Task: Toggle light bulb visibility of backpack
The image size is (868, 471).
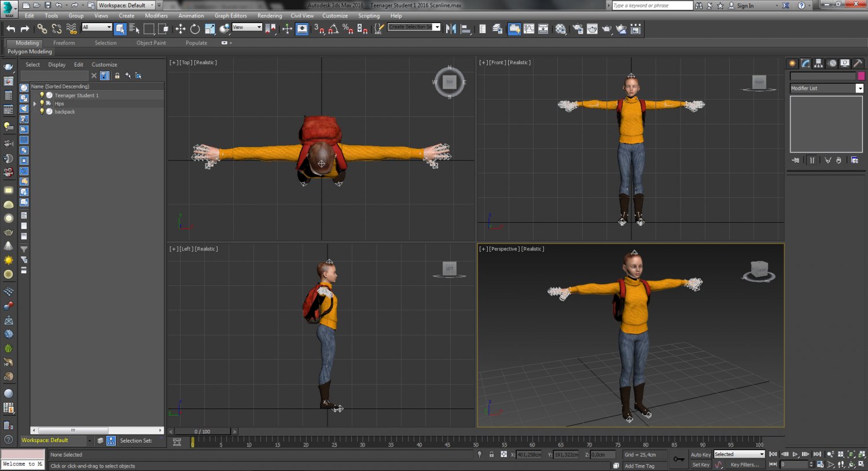Action: click(x=42, y=112)
